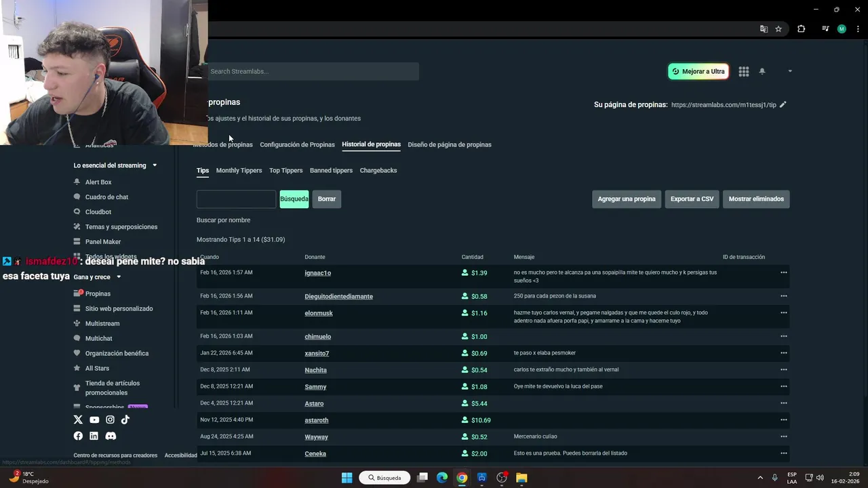Image resolution: width=868 pixels, height=488 pixels.
Task: Open donor Dieguitodientediamante link
Action: click(x=338, y=296)
